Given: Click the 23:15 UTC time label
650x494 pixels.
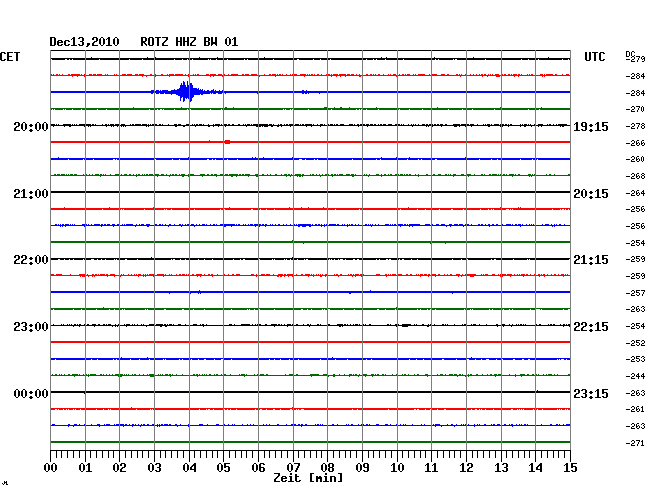Looking at the screenshot, I should [591, 393].
